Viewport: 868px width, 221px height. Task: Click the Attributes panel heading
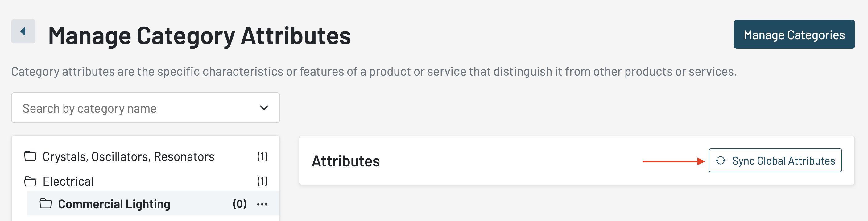(x=345, y=161)
